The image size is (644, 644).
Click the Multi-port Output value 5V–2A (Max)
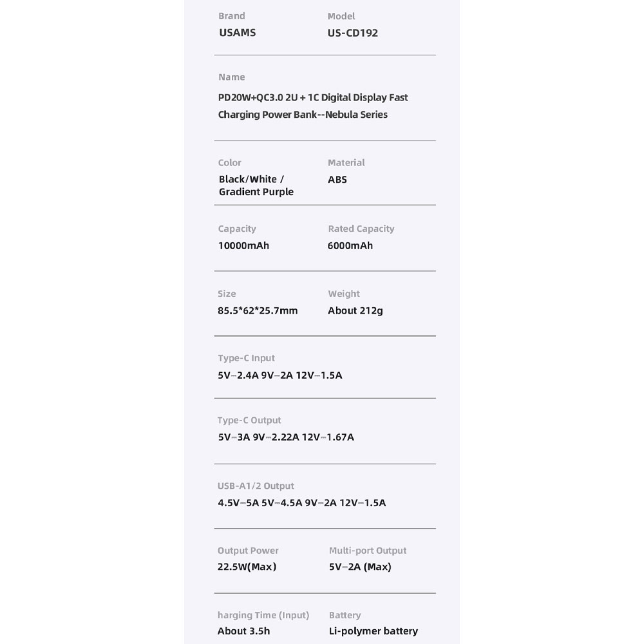[x=360, y=567]
